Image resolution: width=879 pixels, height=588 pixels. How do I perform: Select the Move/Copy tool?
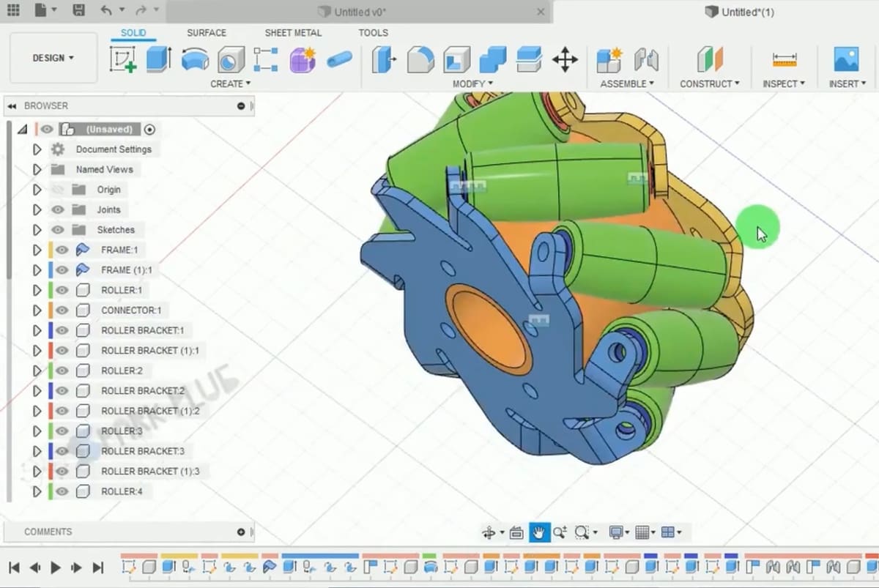tap(565, 59)
